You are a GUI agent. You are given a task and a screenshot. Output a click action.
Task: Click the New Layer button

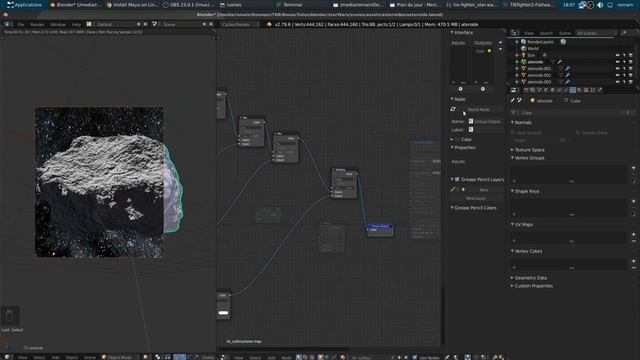pos(476,198)
